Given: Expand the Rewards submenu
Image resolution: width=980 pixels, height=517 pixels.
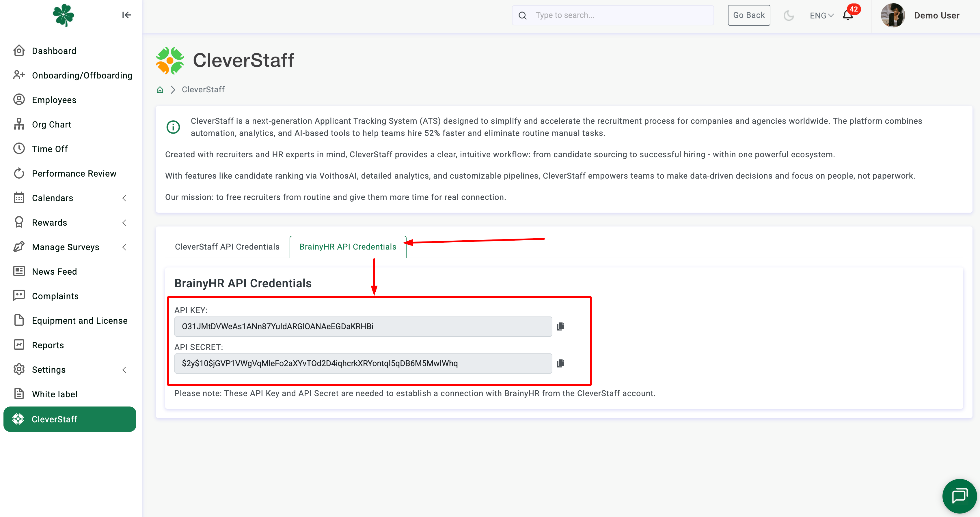Looking at the screenshot, I should [124, 223].
